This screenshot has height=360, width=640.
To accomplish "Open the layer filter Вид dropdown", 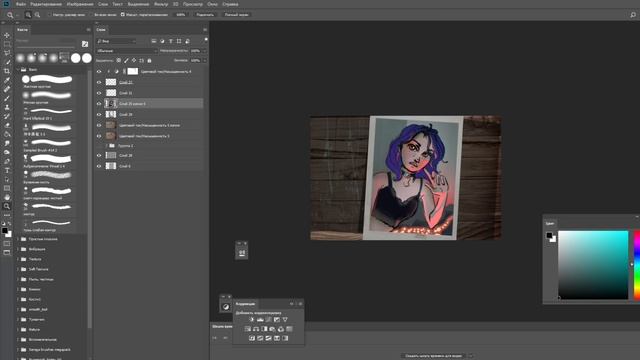I will coord(116,41).
